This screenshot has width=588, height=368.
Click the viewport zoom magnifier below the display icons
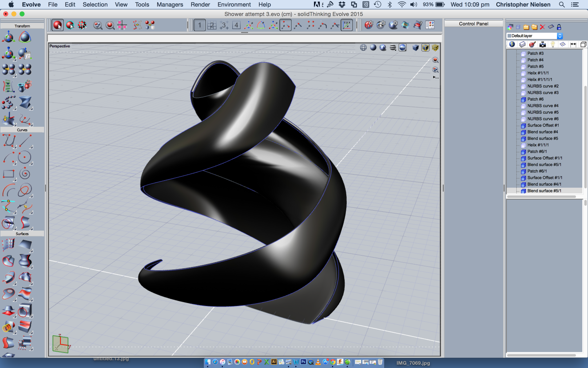[435, 60]
